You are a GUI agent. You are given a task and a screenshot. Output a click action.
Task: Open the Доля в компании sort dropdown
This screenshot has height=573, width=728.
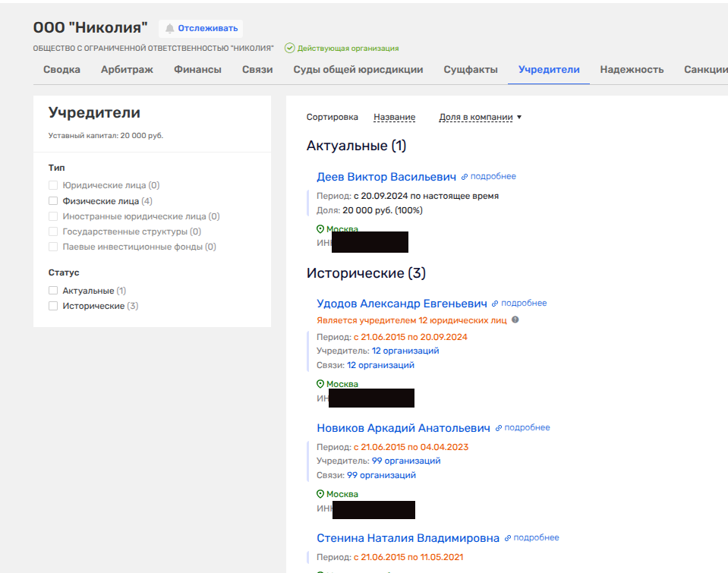pyautogui.click(x=481, y=118)
